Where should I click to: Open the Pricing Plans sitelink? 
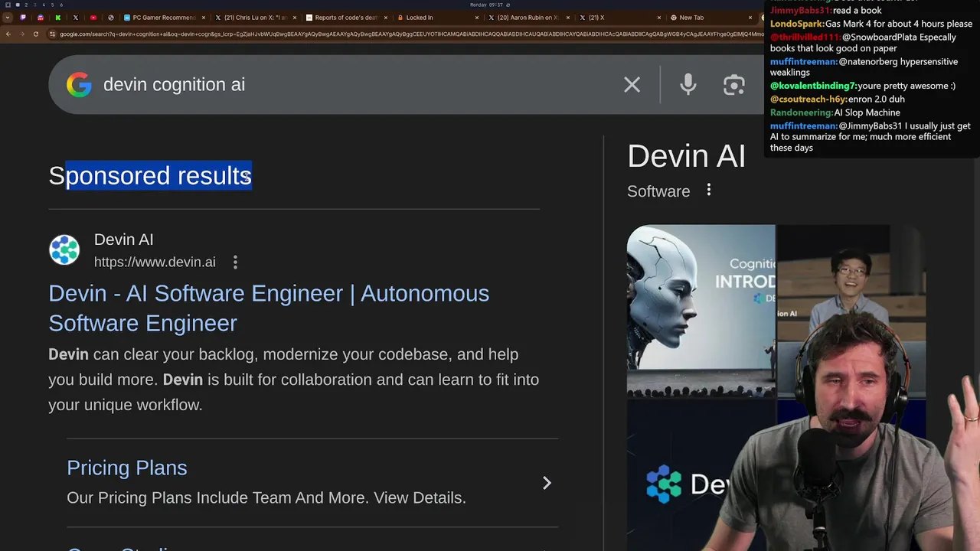coord(127,468)
